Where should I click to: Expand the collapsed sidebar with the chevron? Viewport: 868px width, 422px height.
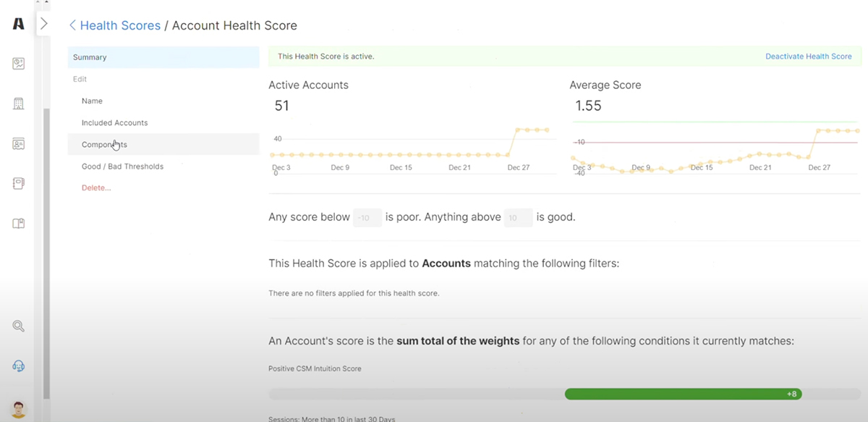tap(43, 22)
